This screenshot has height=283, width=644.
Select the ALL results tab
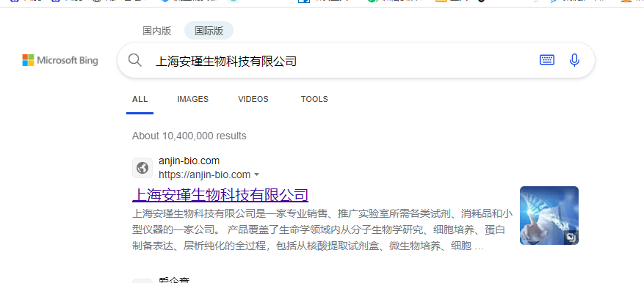click(x=140, y=99)
